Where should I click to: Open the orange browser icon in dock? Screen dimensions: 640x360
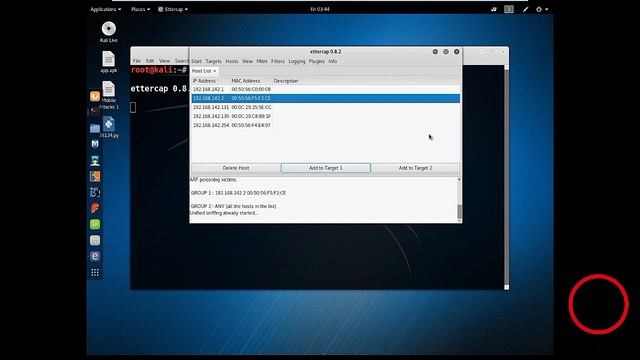pos(95,96)
